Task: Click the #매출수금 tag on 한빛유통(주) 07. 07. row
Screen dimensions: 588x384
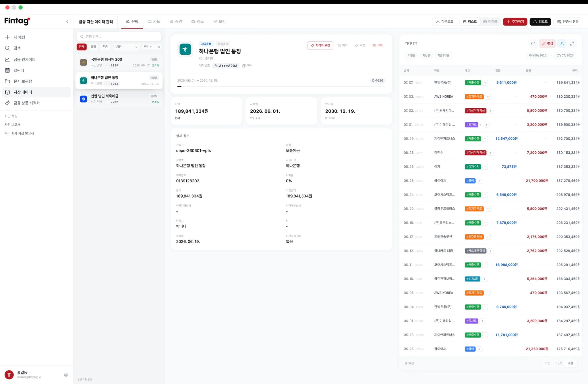Action: pos(473,83)
